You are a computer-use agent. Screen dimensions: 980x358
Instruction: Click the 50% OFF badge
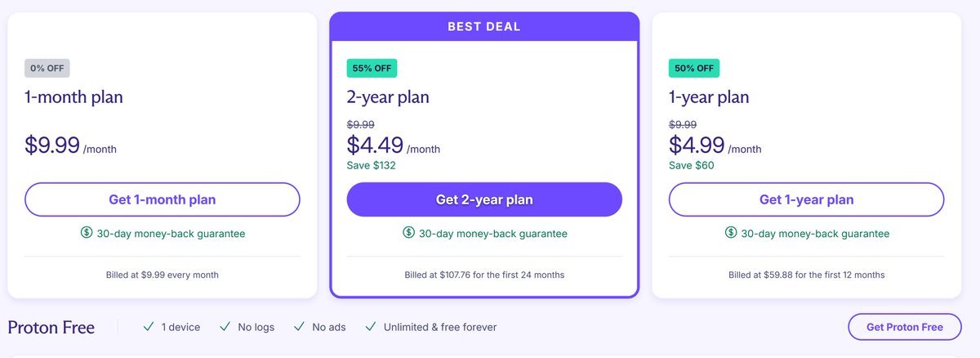(x=693, y=69)
